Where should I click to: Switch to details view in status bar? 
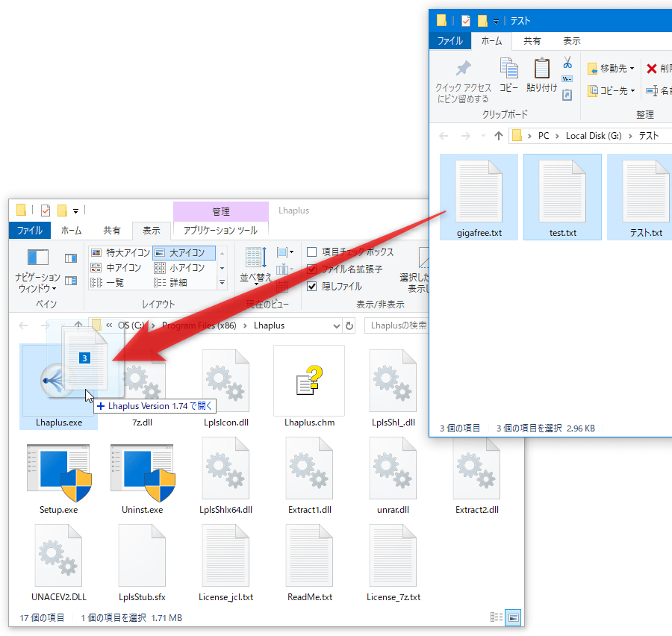[497, 617]
